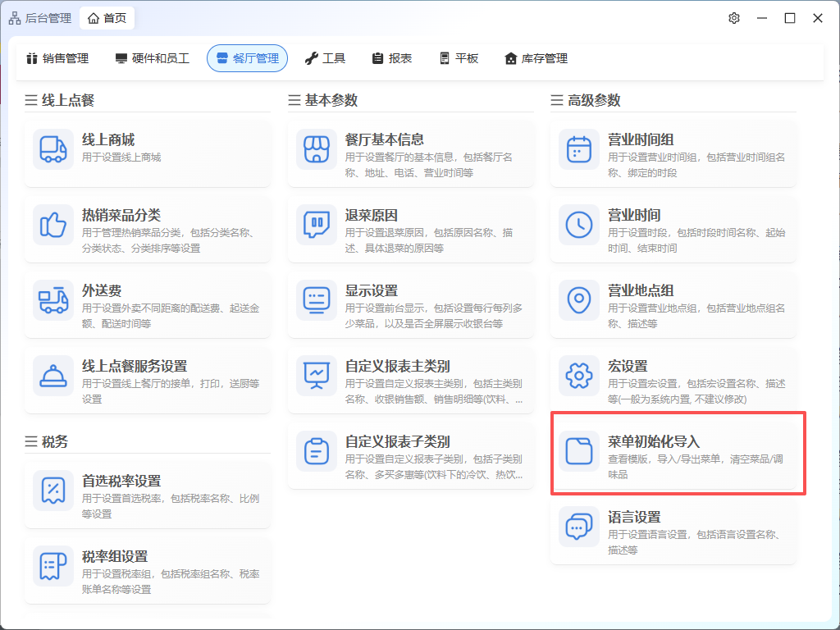The width and height of the screenshot is (840, 630).
Task: Click the storefront icon for 餐厅基本信息
Action: (x=317, y=148)
